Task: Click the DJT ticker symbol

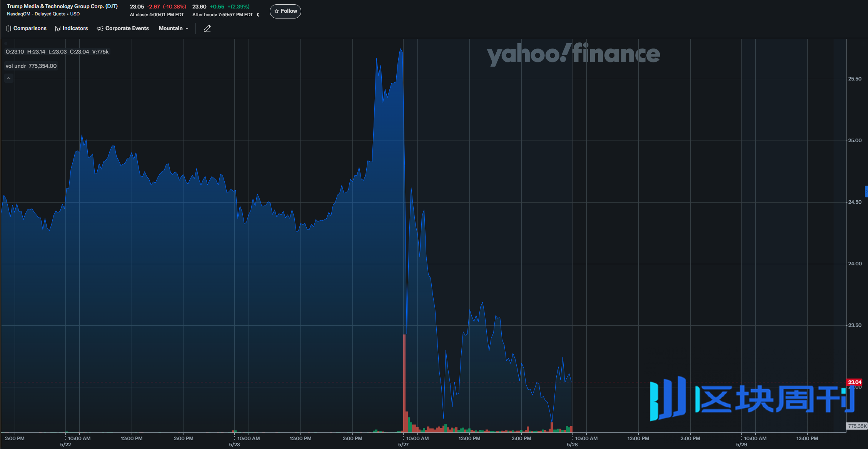Action: pyautogui.click(x=112, y=7)
